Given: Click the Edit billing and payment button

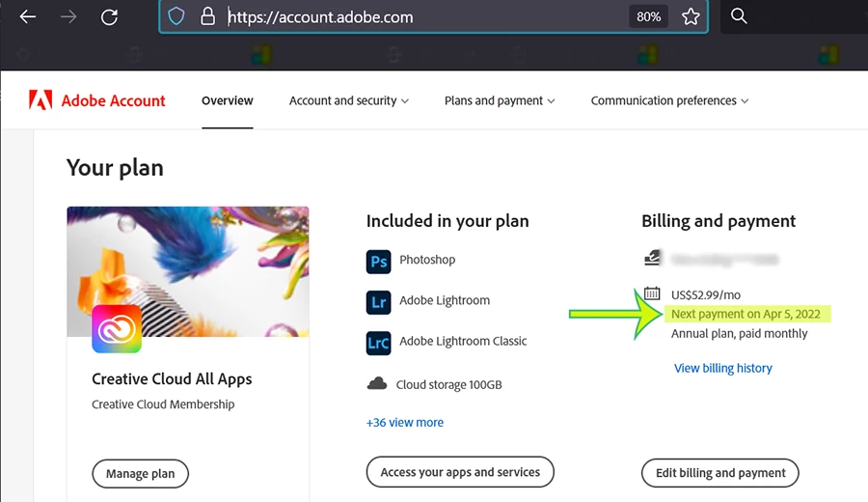Looking at the screenshot, I should pos(720,473).
